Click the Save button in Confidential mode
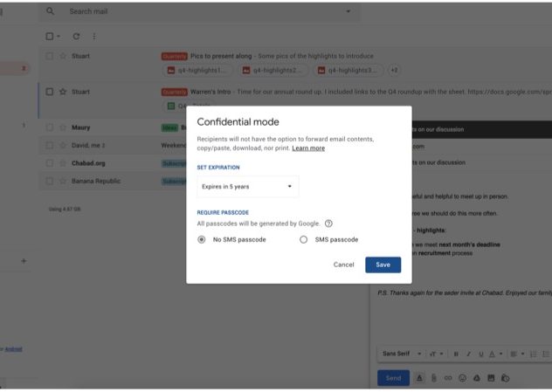Screen dimensions: 552x392 [x=383, y=265]
